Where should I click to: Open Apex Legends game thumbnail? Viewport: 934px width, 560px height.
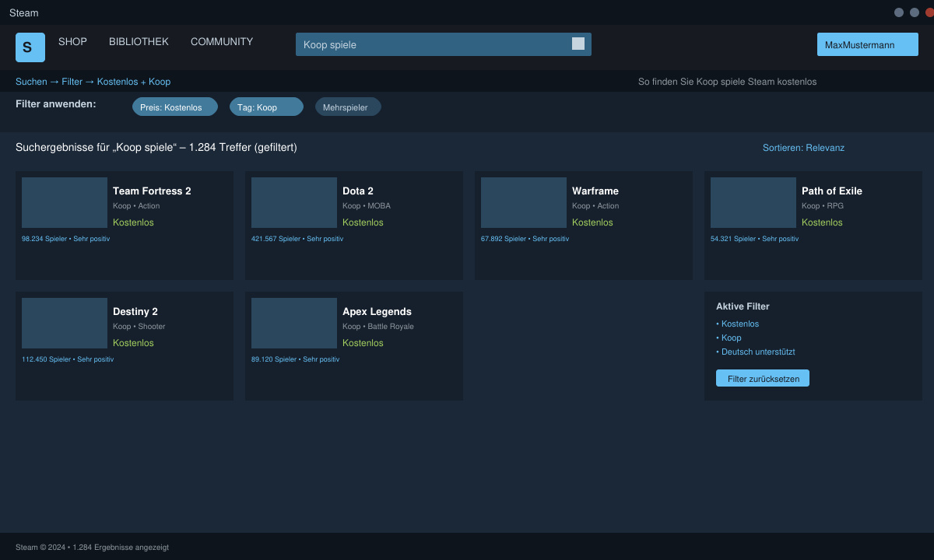(294, 323)
